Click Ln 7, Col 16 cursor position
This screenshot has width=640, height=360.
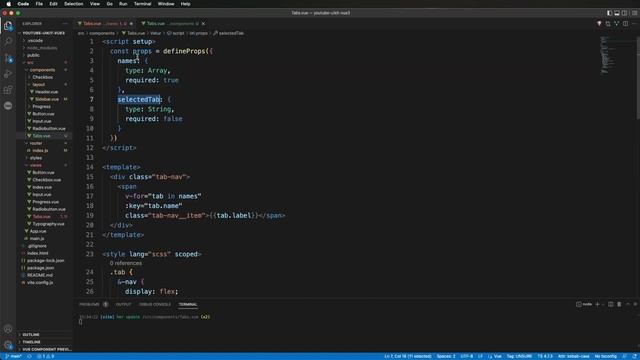[407, 356]
